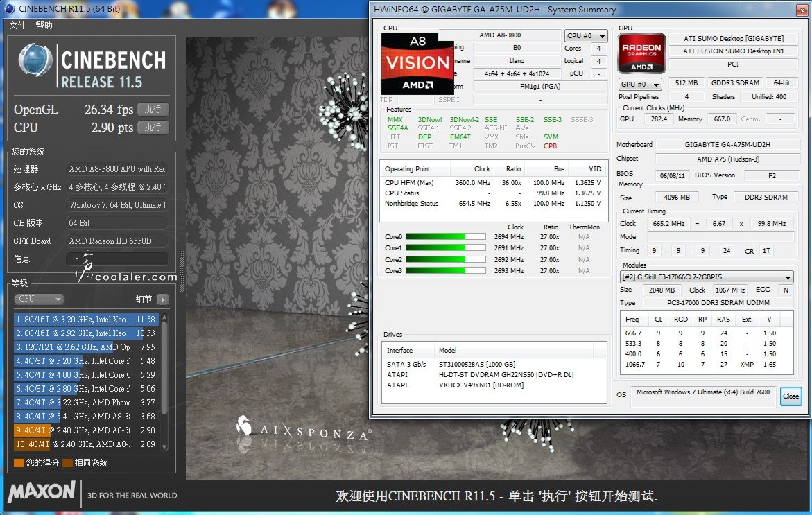The image size is (812, 515).
Task: Click the Core0 usage bar
Action: click(445, 236)
